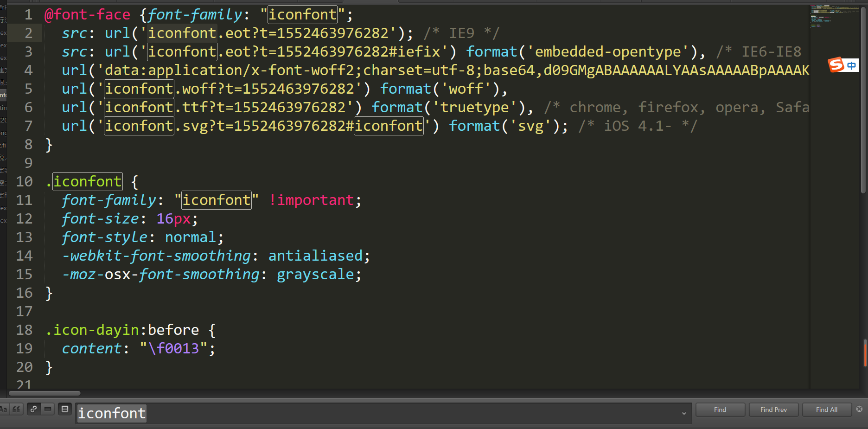Click line number 1 in the gutter
This screenshot has height=429, width=868.
(x=28, y=15)
